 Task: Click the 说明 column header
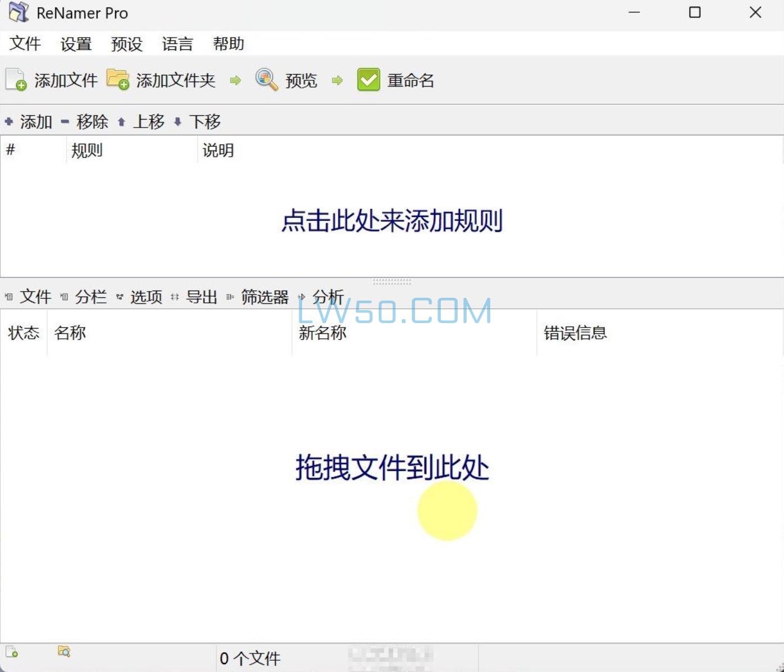pyautogui.click(x=490, y=150)
